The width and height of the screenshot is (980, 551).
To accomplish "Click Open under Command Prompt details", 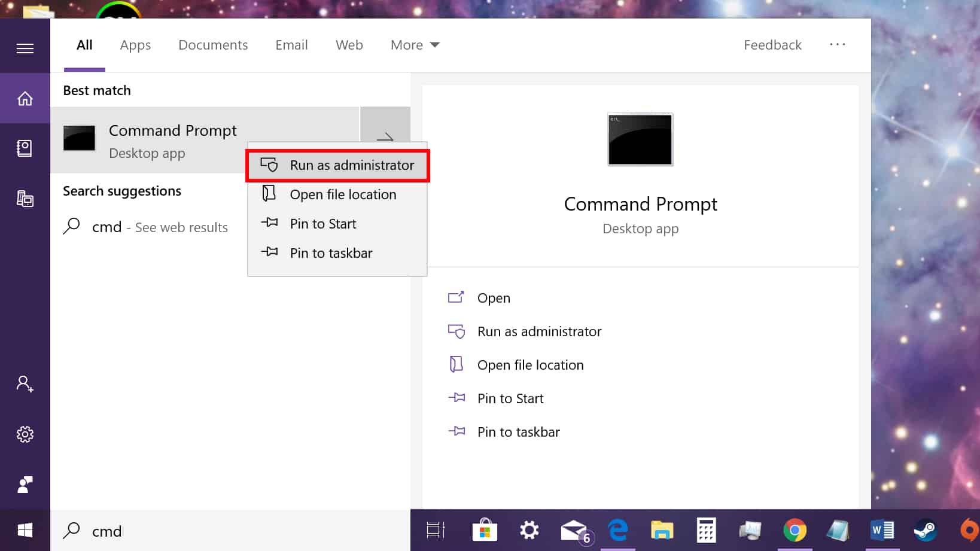I will pos(494,298).
